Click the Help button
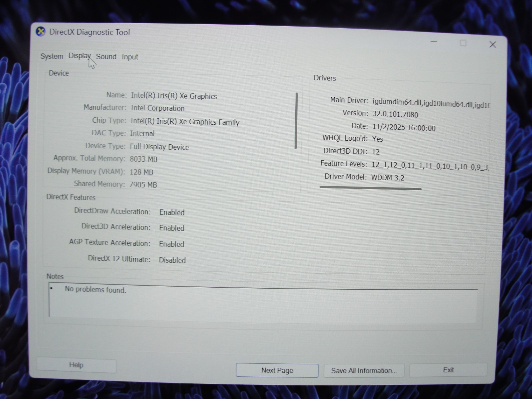Image resolution: width=532 pixels, height=399 pixels. tap(76, 365)
